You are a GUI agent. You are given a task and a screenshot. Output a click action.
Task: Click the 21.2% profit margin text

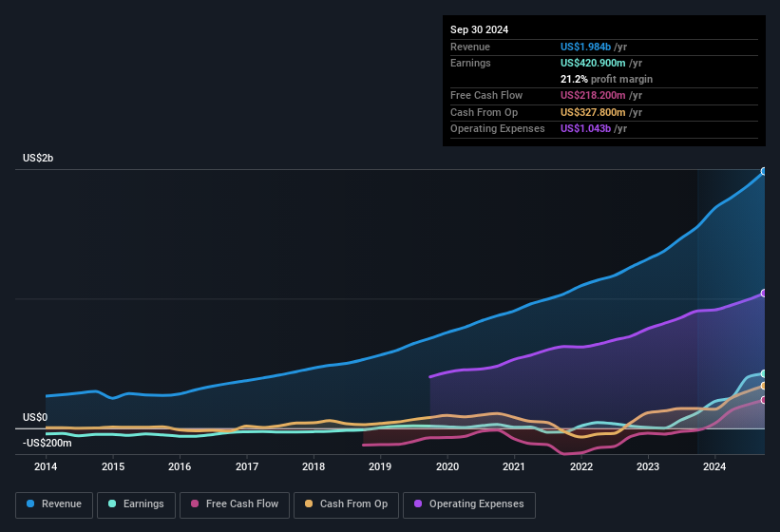(x=606, y=79)
